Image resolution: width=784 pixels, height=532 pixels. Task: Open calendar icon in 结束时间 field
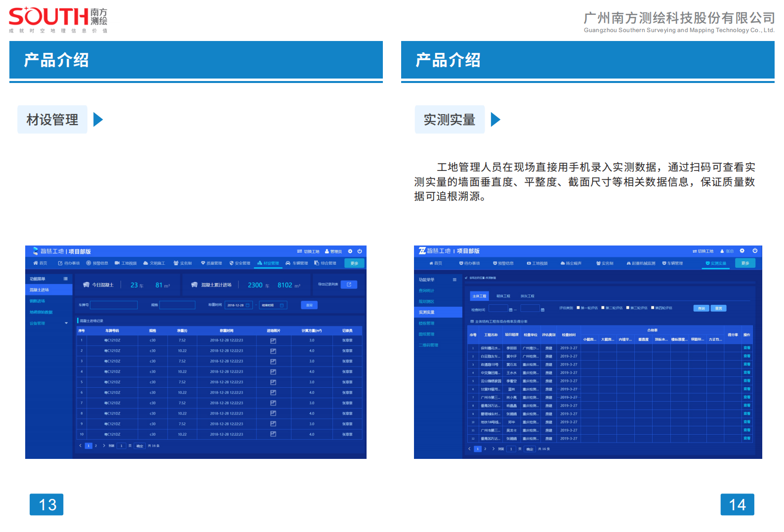coord(282,305)
